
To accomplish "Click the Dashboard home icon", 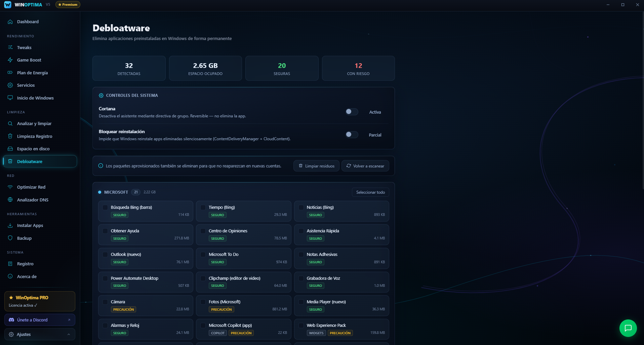I will [10, 22].
